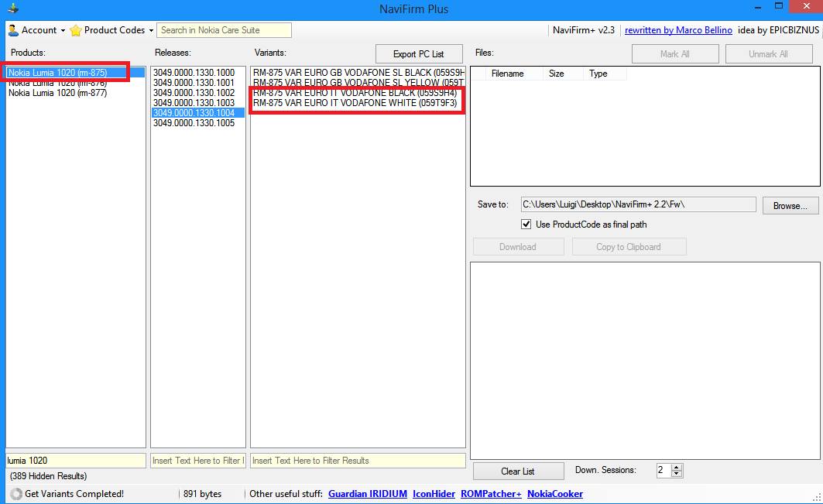Screen dimensions: 823x504
Task: Open the ROMPatcher+ link
Action: tap(491, 493)
